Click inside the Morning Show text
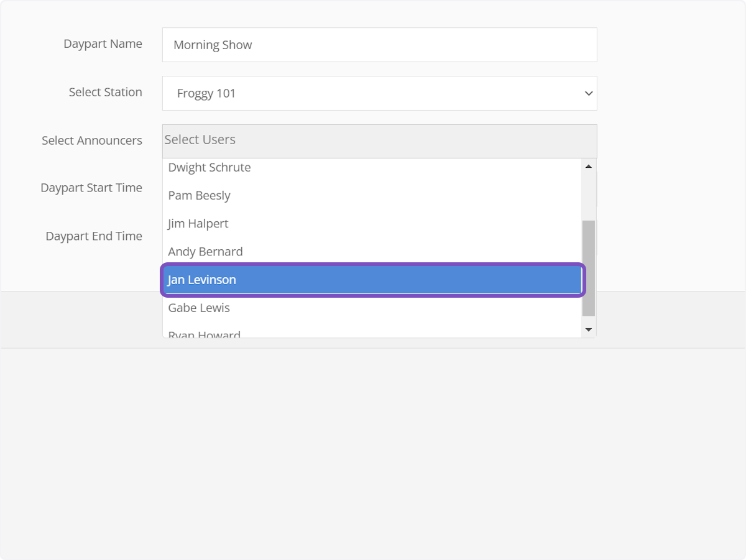Viewport: 746px width, 560px height. [212, 45]
